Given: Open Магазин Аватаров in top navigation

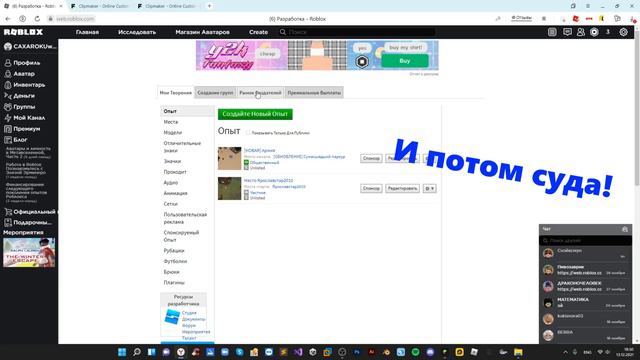Looking at the screenshot, I should pos(202,32).
